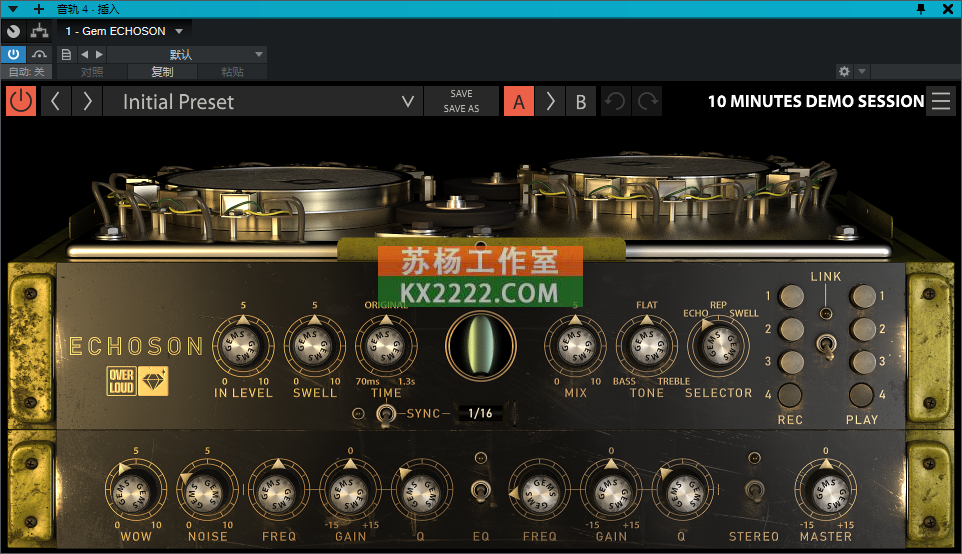Click the first EQ Q knob
The image size is (962, 554).
(x=421, y=491)
